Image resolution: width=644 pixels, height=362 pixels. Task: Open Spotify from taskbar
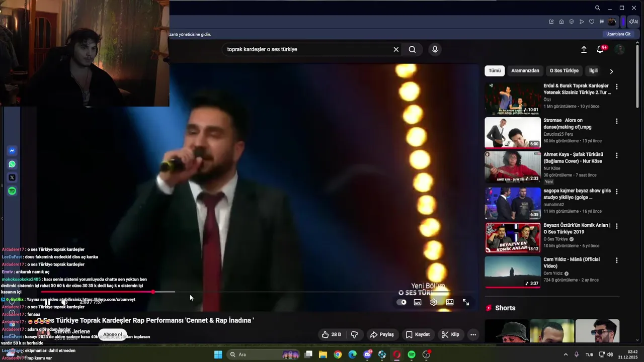(412, 354)
